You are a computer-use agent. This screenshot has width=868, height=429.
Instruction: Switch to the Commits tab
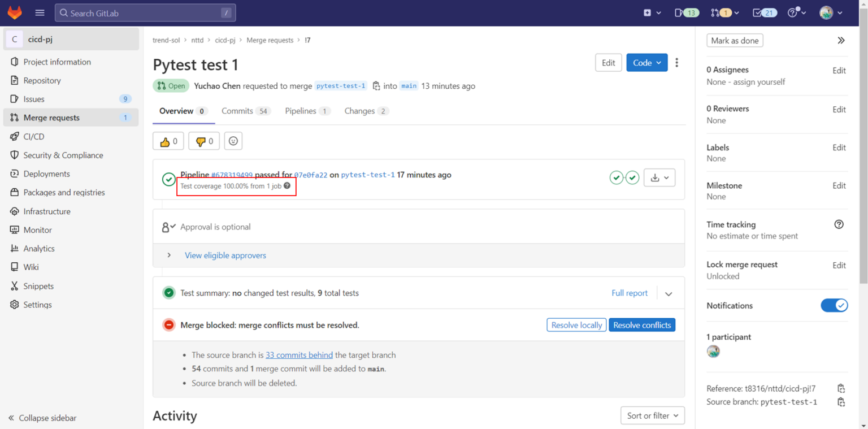point(238,111)
